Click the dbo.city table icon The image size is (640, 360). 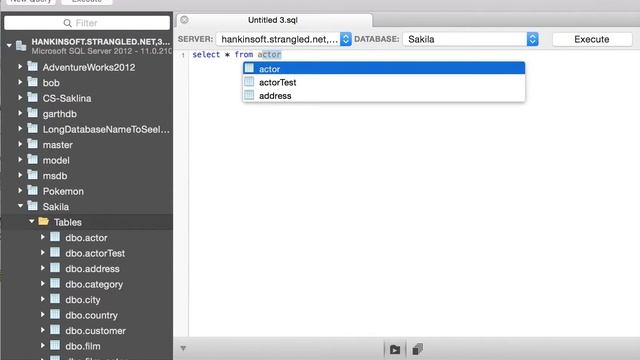55,299
